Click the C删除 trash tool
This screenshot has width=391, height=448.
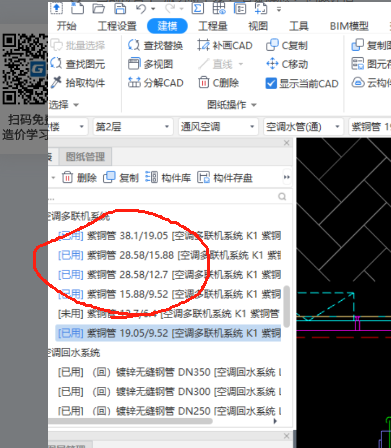pos(218,83)
